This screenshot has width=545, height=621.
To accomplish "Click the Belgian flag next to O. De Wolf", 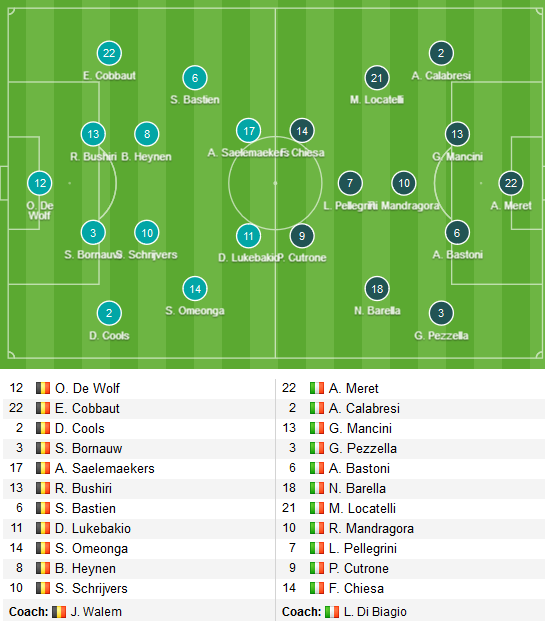I will point(43,388).
